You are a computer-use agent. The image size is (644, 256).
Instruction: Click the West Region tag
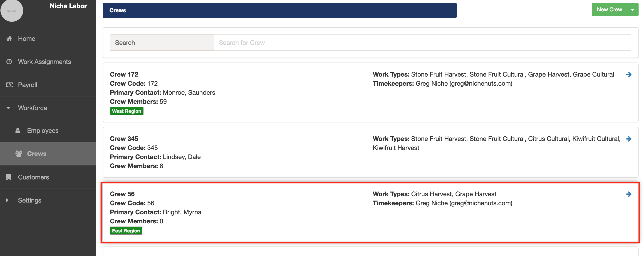click(126, 111)
